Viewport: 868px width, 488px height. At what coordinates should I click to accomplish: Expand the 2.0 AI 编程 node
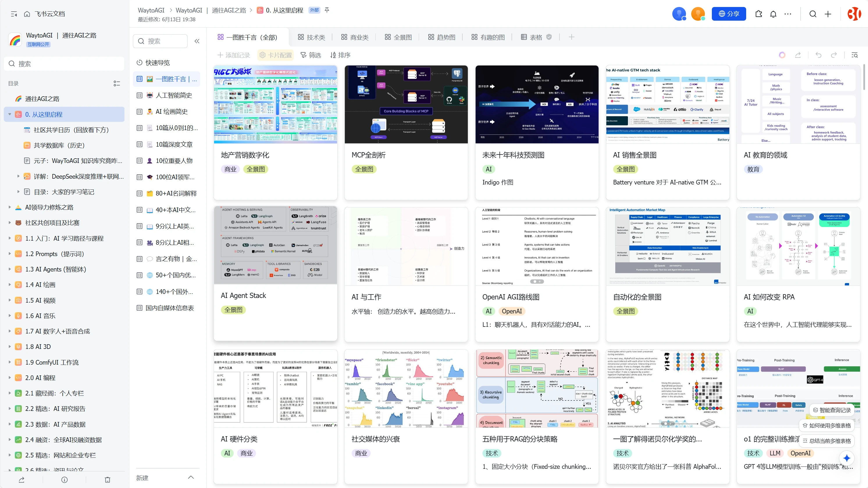[10, 378]
